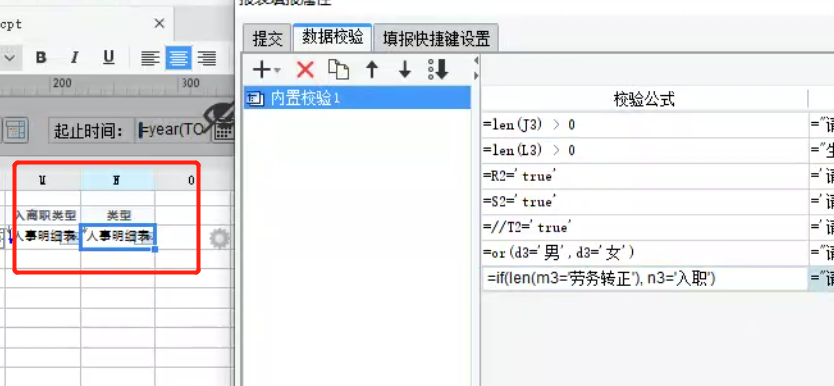Image resolution: width=834 pixels, height=386 pixels.
Task: Select 内置校验1 in the list
Action: pyautogui.click(x=357, y=98)
